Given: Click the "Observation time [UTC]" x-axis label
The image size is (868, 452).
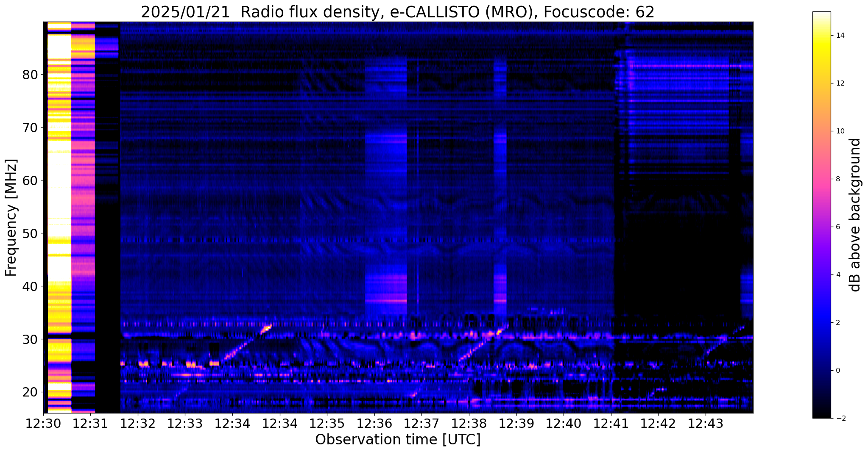Looking at the screenshot, I should click(x=398, y=440).
